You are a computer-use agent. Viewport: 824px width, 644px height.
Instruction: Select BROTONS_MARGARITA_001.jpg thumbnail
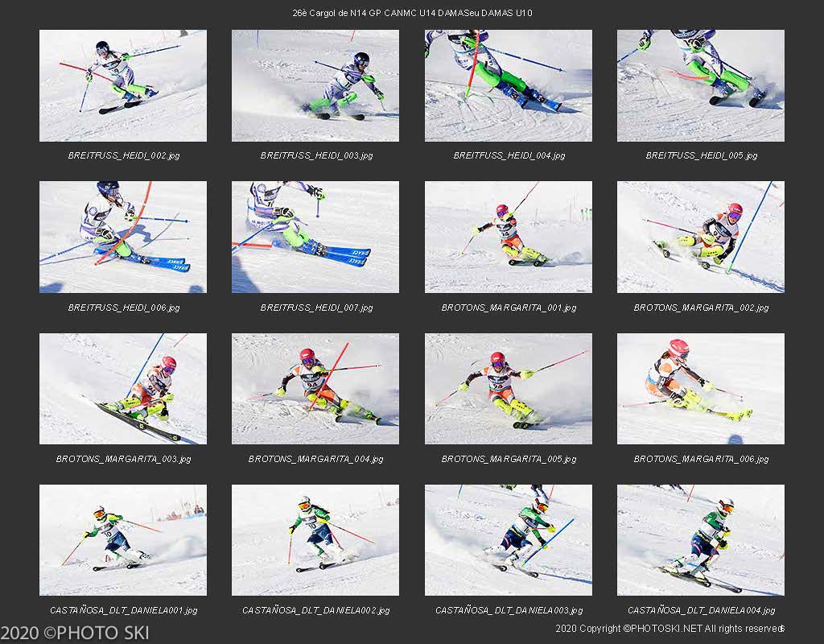(509, 237)
